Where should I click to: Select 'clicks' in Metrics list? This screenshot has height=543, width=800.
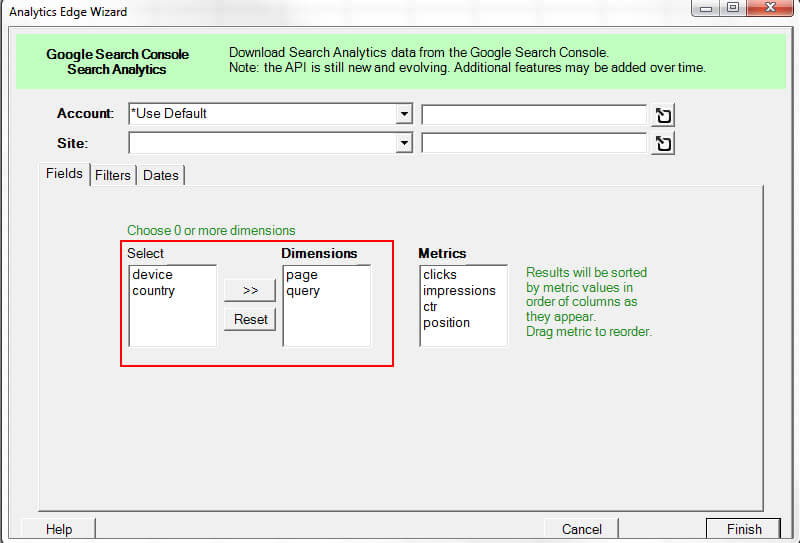pyautogui.click(x=440, y=275)
